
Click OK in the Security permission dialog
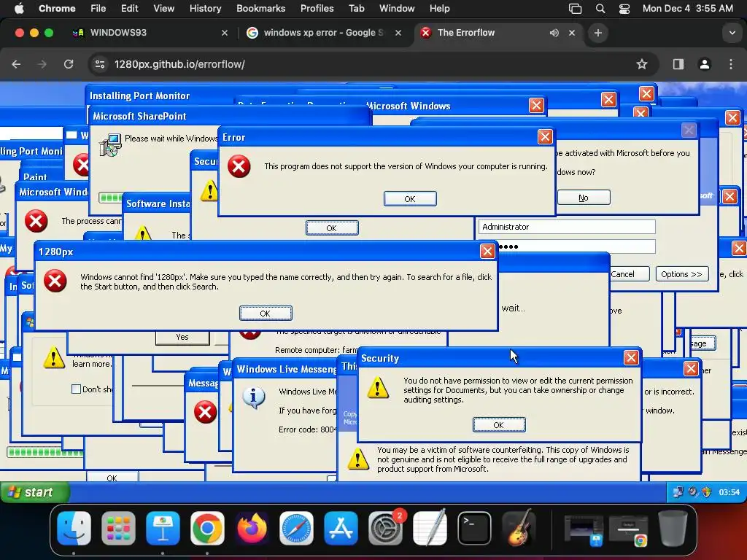[x=499, y=425]
